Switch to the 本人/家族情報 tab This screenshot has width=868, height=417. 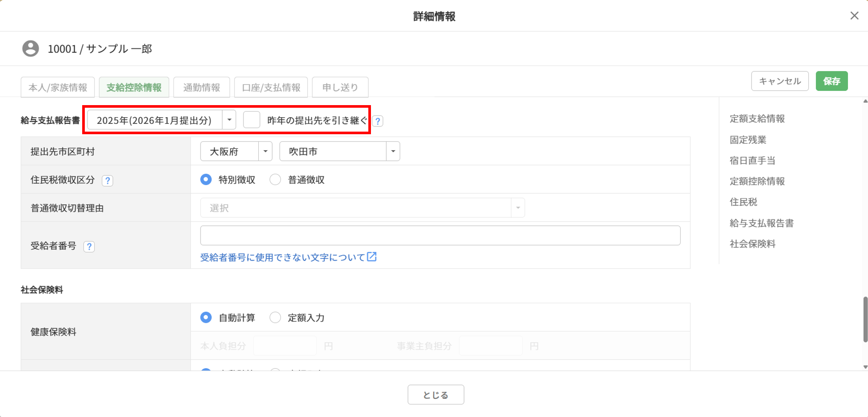click(58, 87)
